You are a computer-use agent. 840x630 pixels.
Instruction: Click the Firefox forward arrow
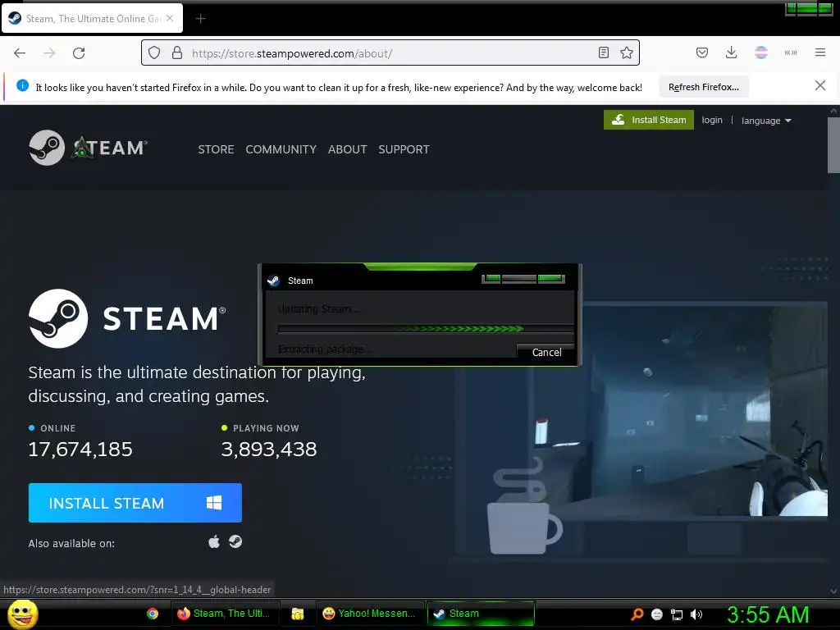[x=49, y=53]
